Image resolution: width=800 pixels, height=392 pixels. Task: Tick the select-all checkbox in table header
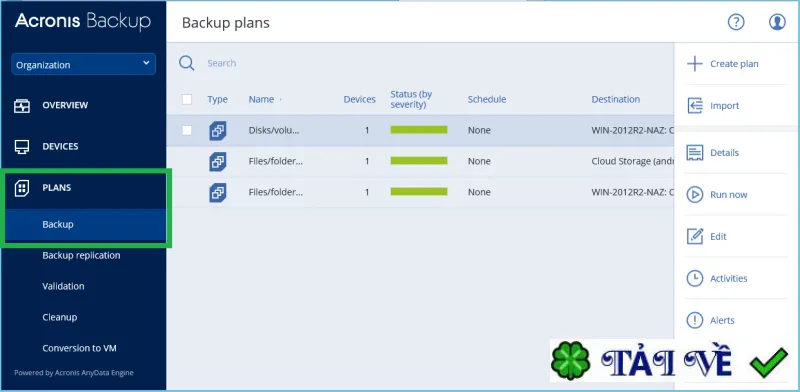pyautogui.click(x=187, y=100)
